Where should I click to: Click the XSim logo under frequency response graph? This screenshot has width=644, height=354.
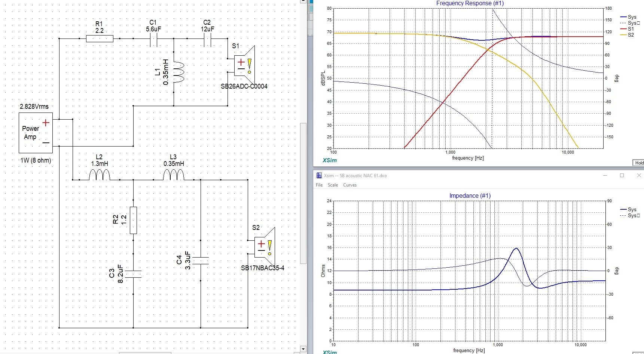click(330, 160)
